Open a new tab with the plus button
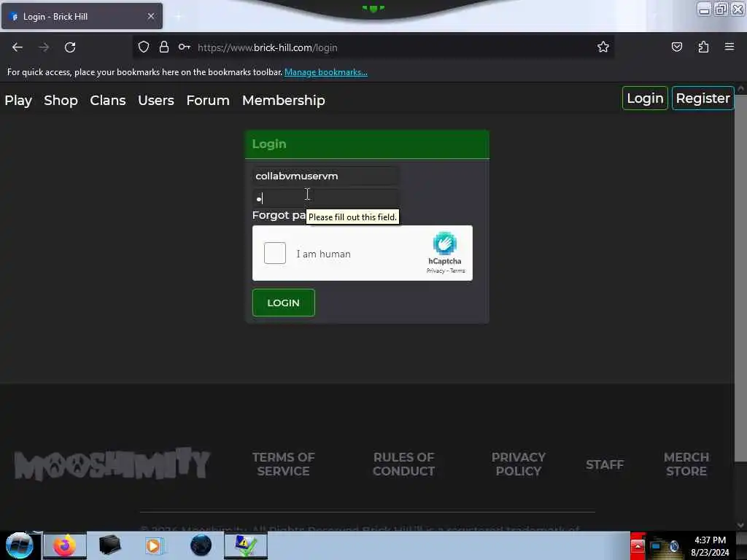747x560 pixels. click(x=178, y=17)
